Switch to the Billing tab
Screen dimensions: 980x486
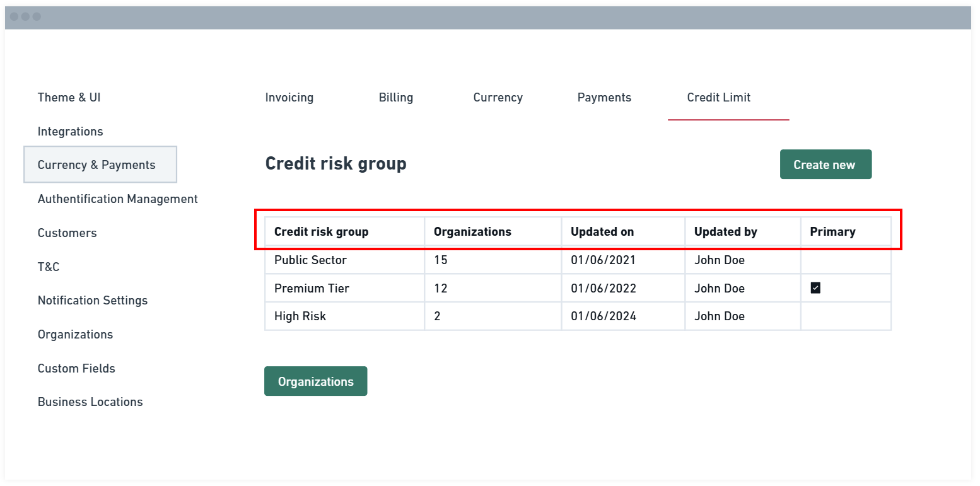[396, 98]
